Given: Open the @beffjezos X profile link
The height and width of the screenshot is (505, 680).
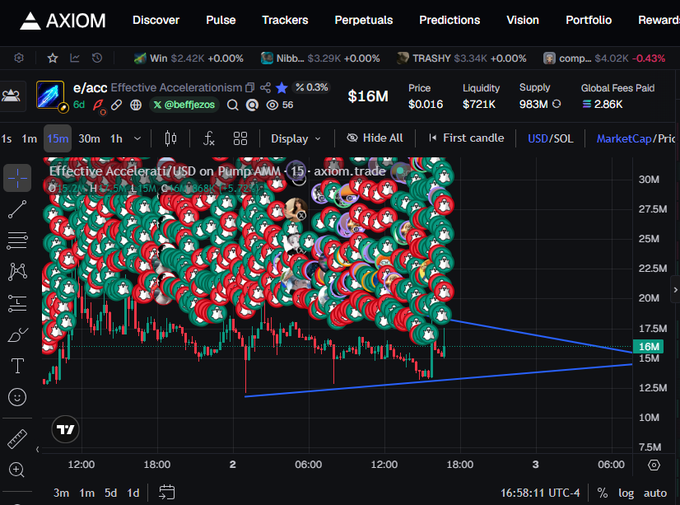Looking at the screenshot, I should click(184, 105).
